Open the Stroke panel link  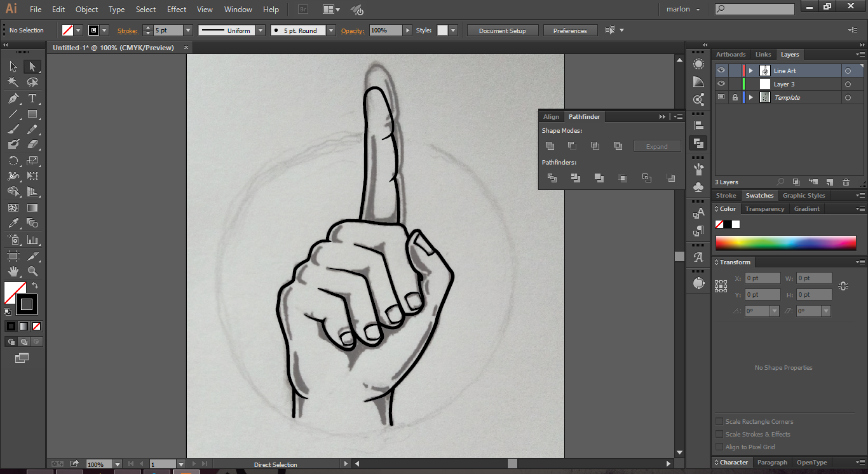(127, 30)
